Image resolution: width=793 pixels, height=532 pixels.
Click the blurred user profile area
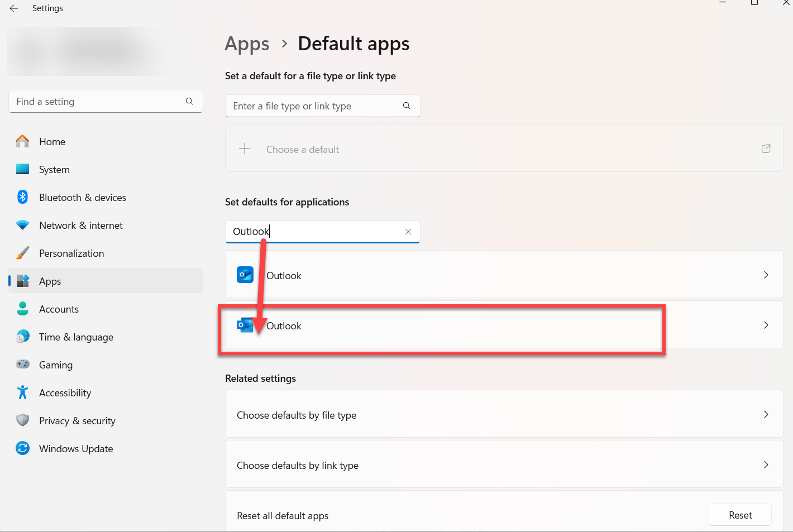[x=92, y=51]
